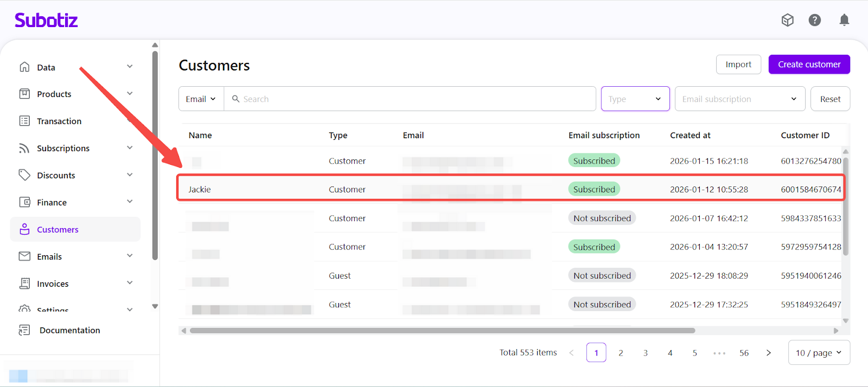Image resolution: width=868 pixels, height=387 pixels.
Task: Click the cube icon in top header
Action: click(x=787, y=20)
